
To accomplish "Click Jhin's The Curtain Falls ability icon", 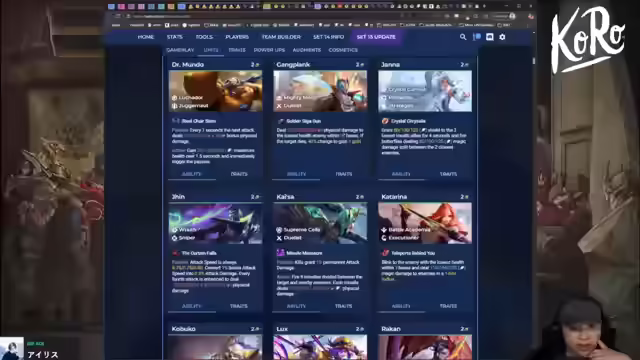I will [x=176, y=253].
